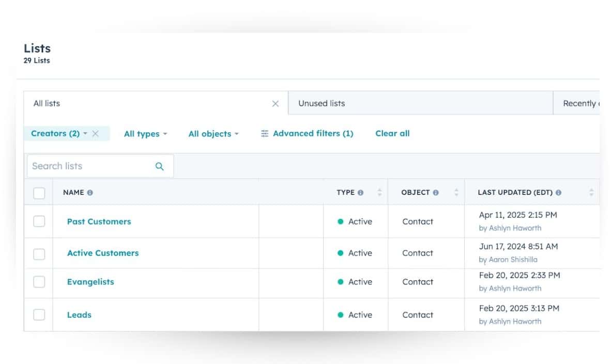Expand the All types dropdown
Viewport: 611px width, 364px height.
(145, 134)
